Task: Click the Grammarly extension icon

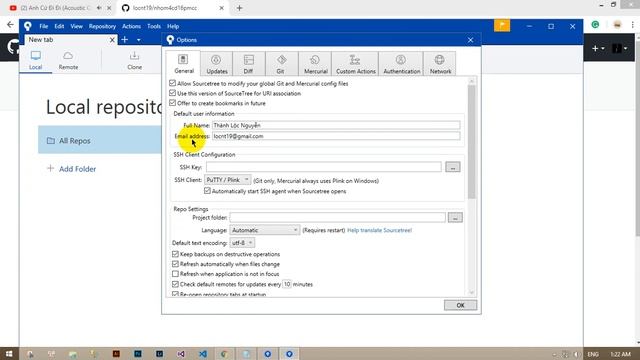Action: click(595, 25)
